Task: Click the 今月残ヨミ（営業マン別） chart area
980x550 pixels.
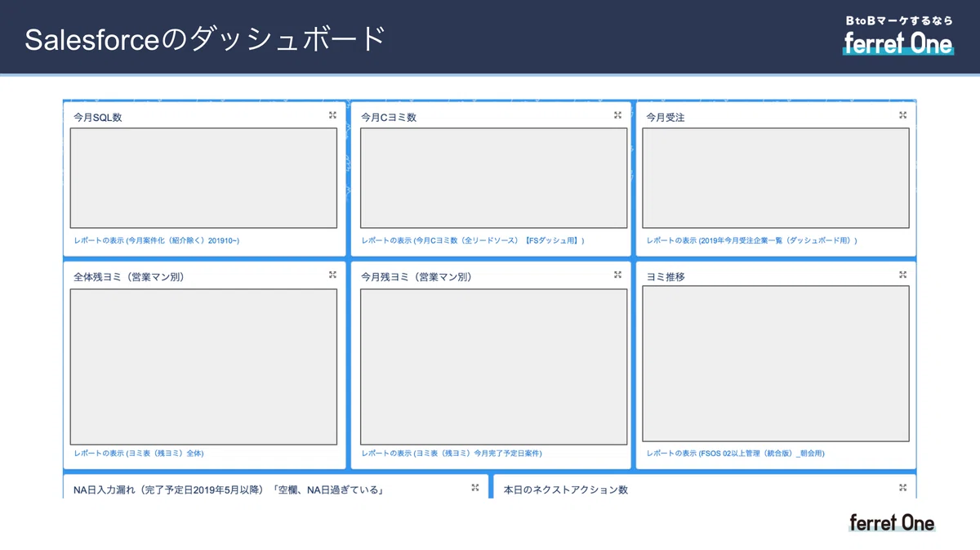Action: coord(494,367)
